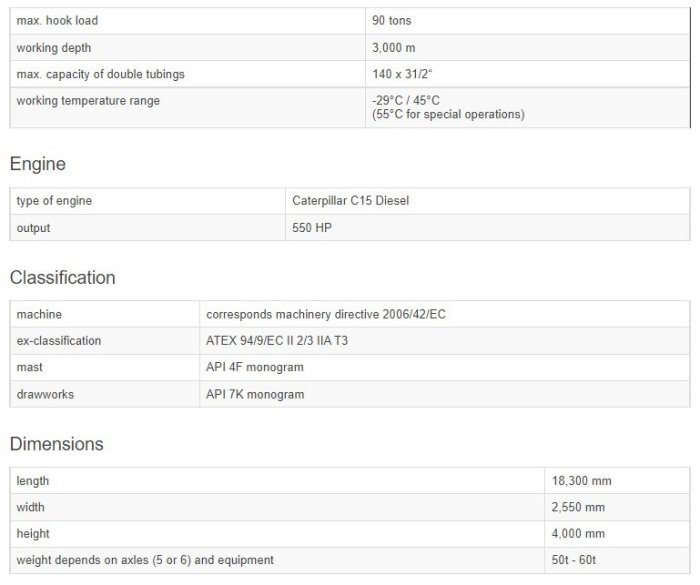Select the working depth row label
The width and height of the screenshot is (700, 585).
tap(53, 47)
